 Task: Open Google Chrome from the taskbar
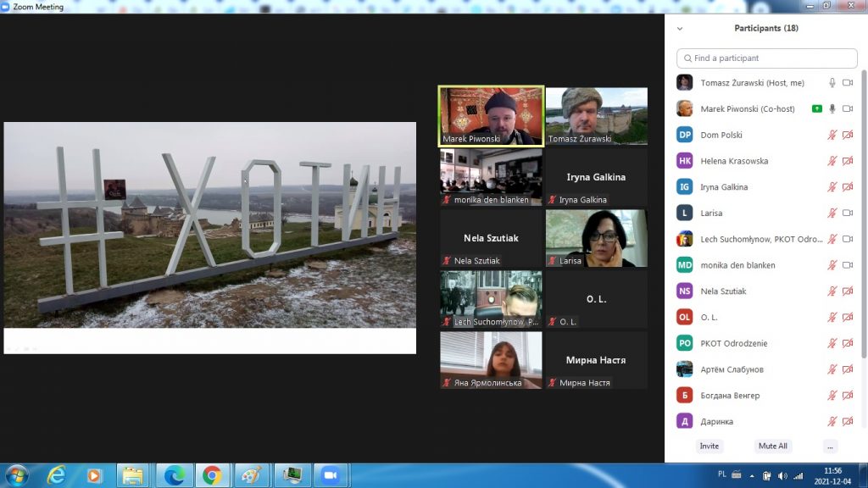(213, 474)
